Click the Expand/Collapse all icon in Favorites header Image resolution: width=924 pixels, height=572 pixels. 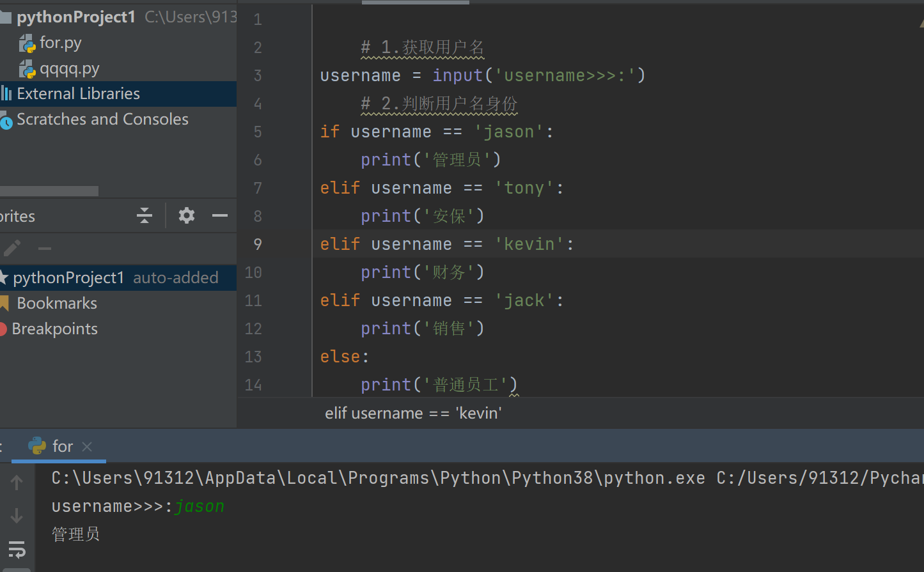pos(145,216)
